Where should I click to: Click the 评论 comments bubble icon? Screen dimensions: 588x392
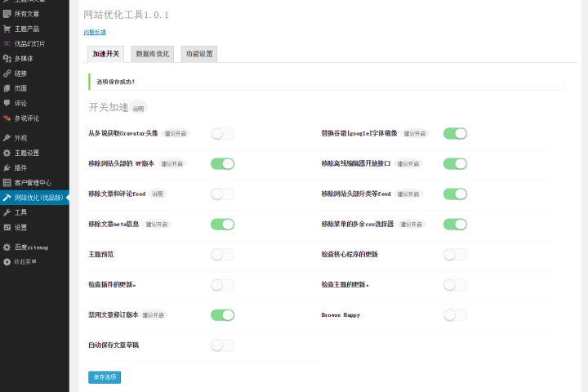pos(7,103)
